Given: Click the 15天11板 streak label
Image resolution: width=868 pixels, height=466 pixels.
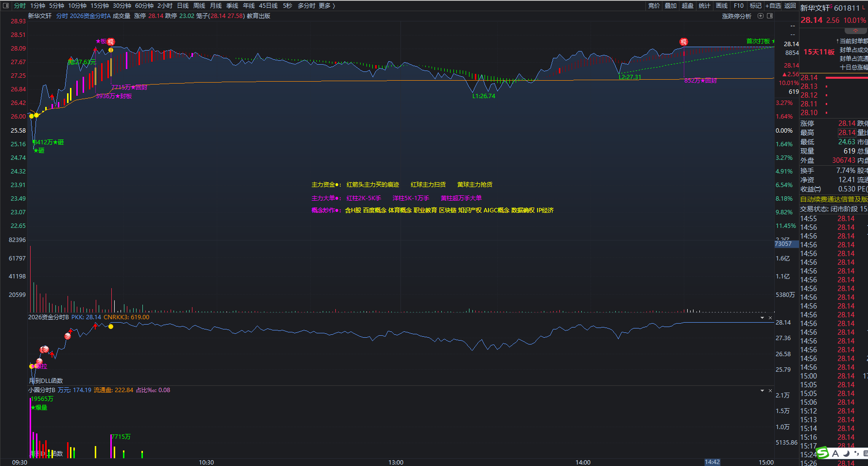Looking at the screenshot, I should pyautogui.click(x=819, y=52).
